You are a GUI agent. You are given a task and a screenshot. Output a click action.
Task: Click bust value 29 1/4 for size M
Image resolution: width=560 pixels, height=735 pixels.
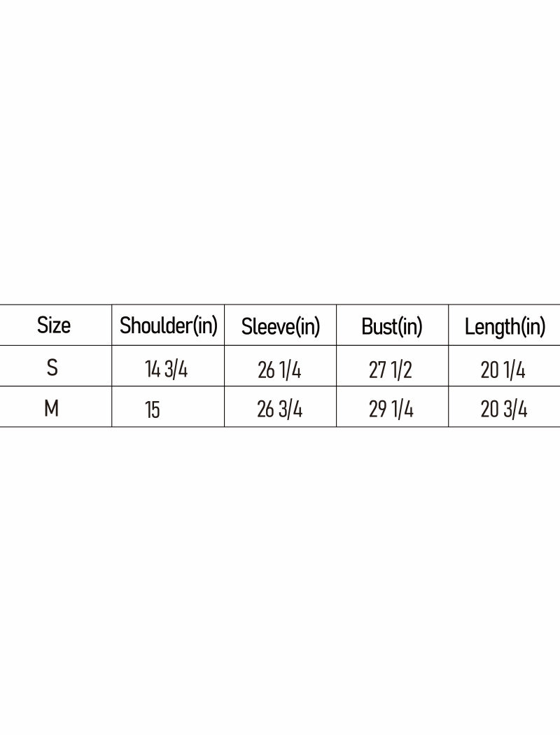391,410
